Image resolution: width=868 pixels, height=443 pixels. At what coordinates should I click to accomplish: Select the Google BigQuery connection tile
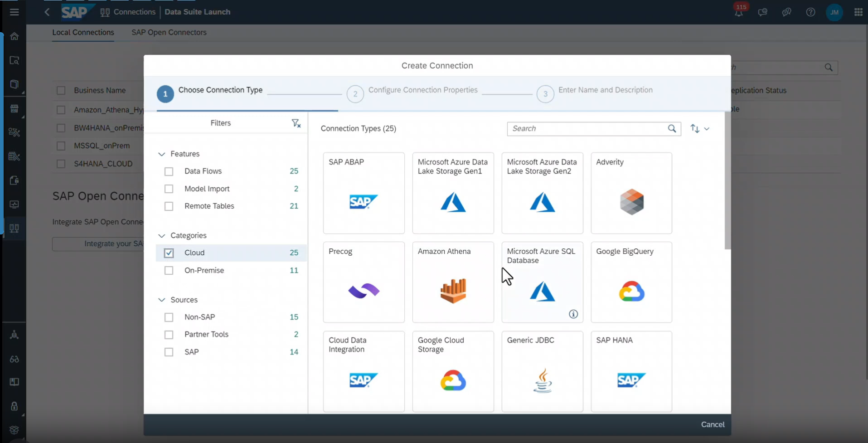click(631, 282)
